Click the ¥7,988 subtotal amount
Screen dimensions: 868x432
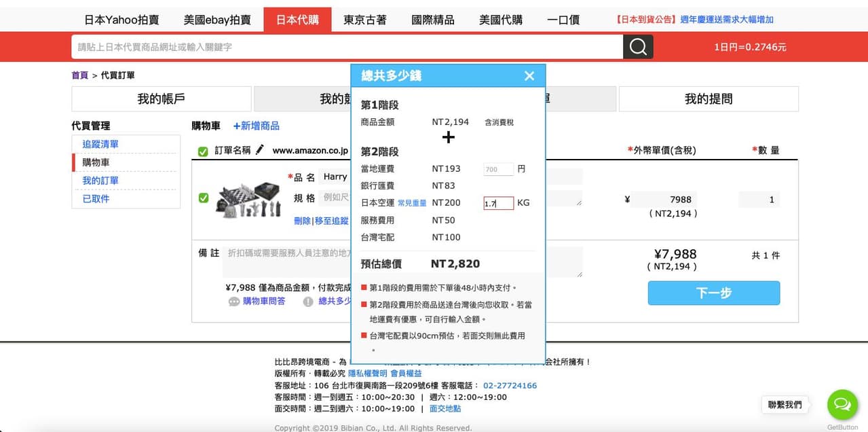[675, 254]
